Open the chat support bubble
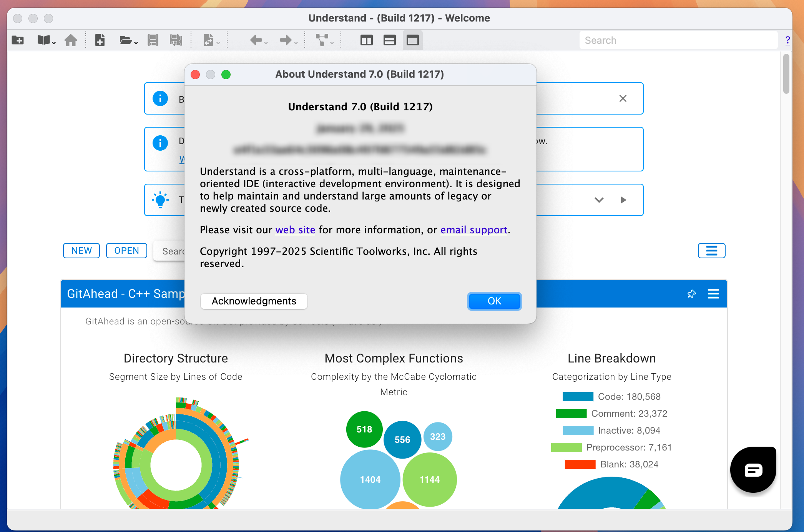The image size is (804, 532). coord(753,470)
